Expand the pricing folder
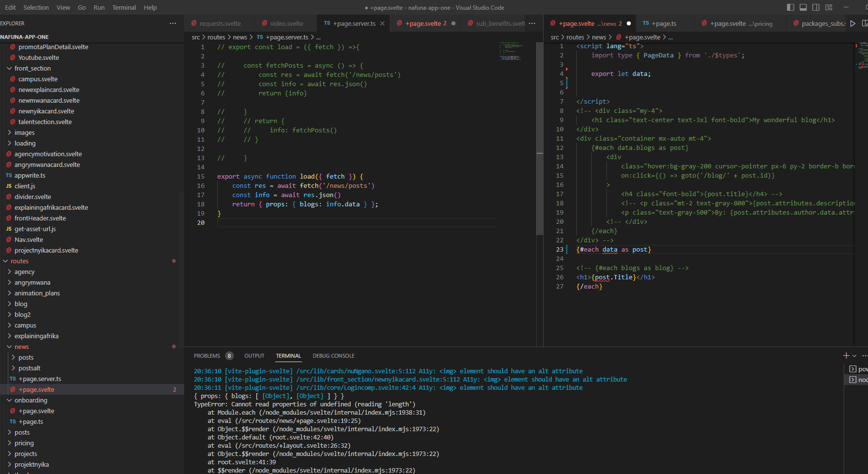868x474 pixels. [24, 443]
